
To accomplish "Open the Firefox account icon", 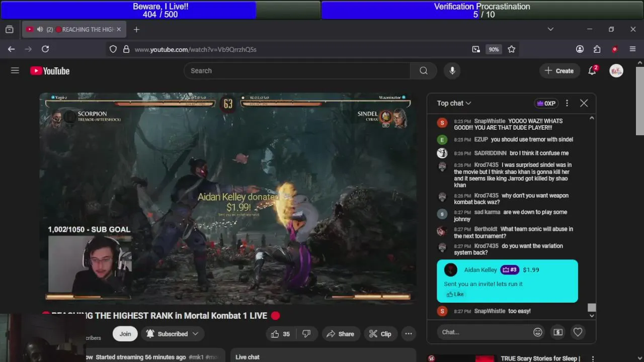I will (580, 49).
